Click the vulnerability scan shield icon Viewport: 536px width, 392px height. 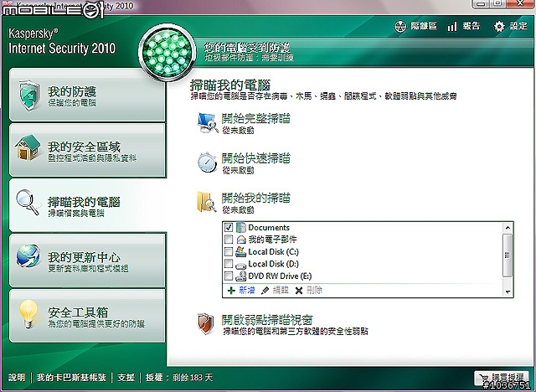(206, 324)
